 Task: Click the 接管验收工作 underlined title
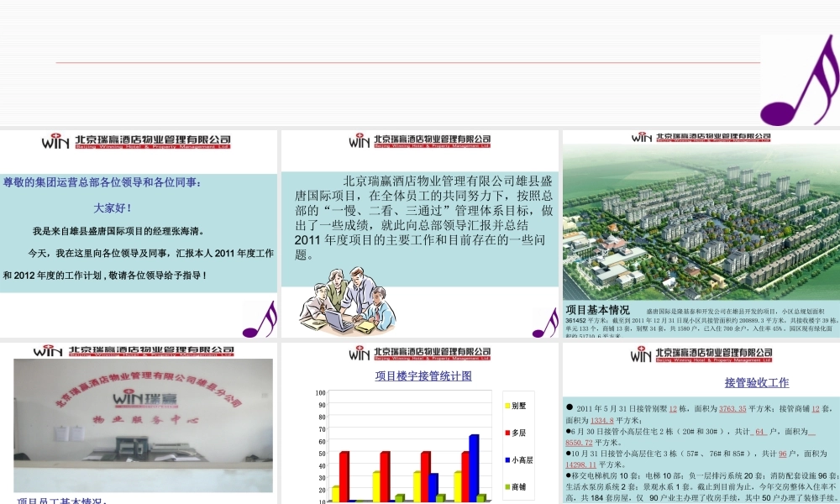(757, 382)
